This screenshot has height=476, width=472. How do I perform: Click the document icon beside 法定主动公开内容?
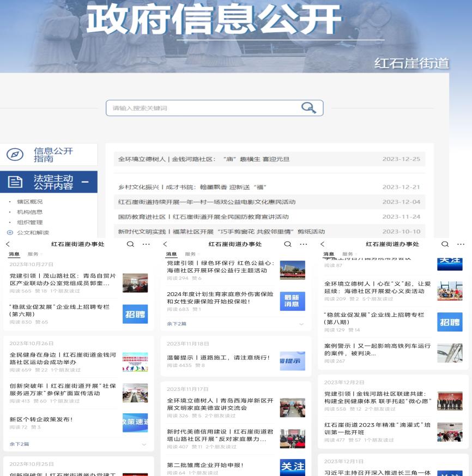point(15,182)
